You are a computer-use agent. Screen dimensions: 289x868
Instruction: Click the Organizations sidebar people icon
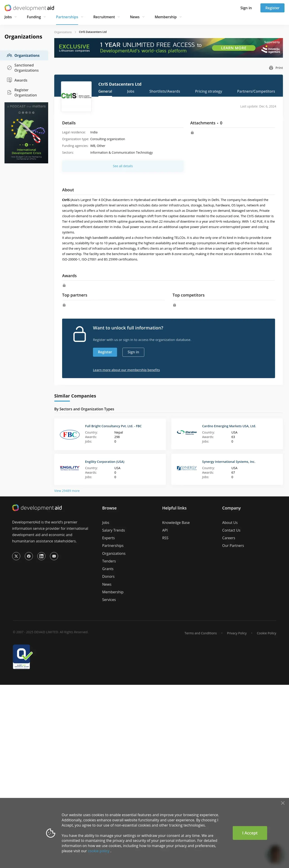(9, 56)
